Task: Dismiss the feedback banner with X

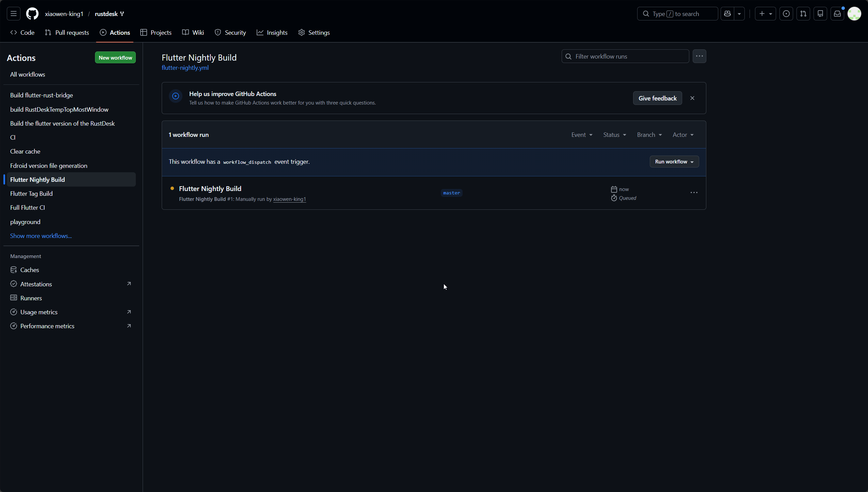Action: (x=692, y=98)
